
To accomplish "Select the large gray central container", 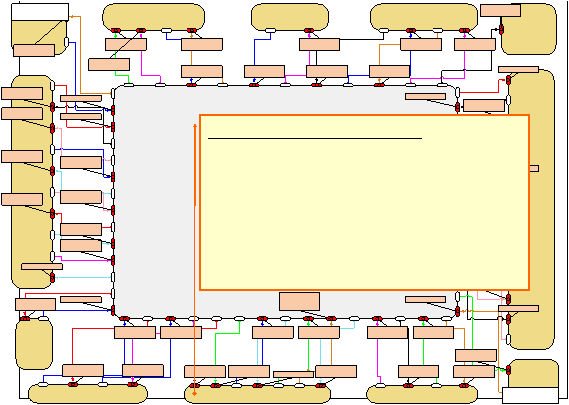I will (285, 202).
